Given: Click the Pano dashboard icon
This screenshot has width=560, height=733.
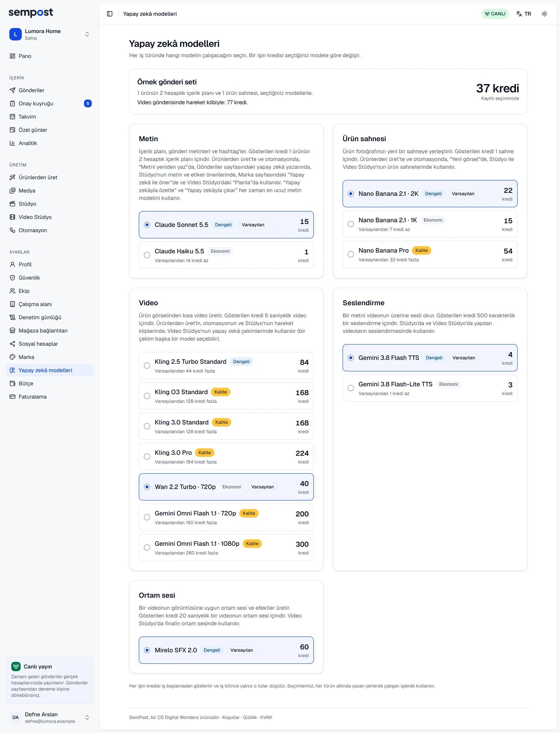Looking at the screenshot, I should (13, 56).
